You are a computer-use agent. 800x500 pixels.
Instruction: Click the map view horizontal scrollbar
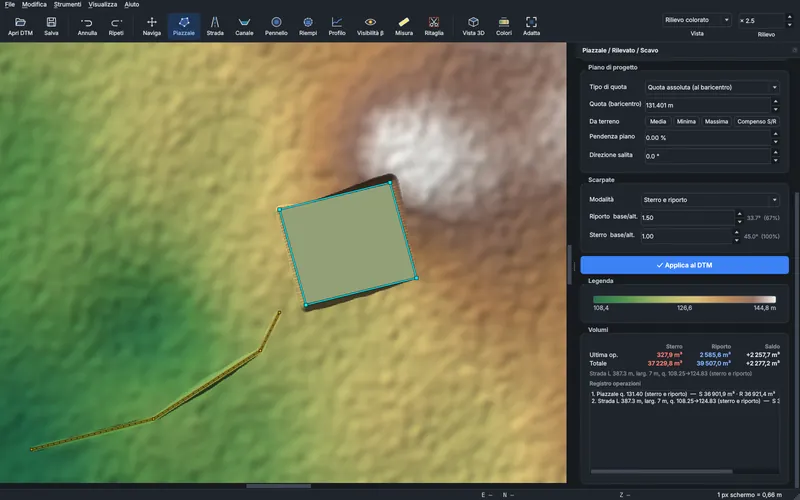tap(279, 486)
